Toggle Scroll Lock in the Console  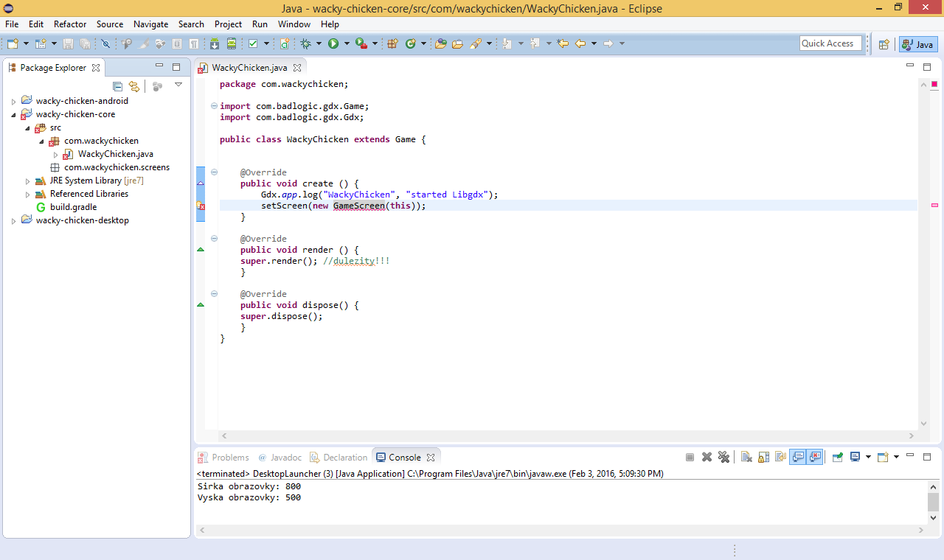(x=763, y=457)
